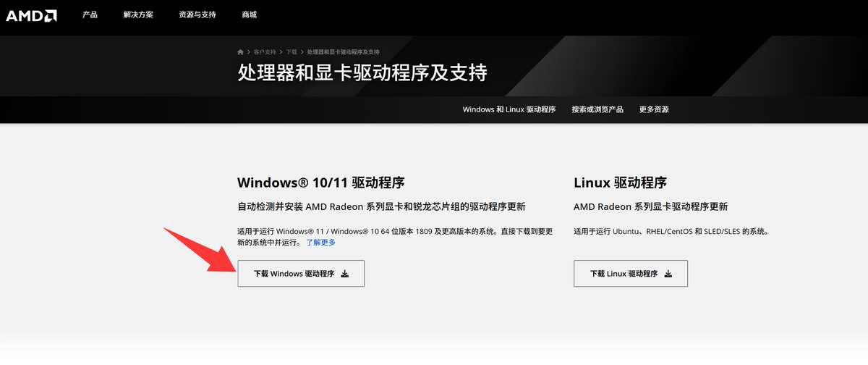Viewport: 868px width, 365px height.
Task: Click the page title 处理器和显卡驱动程序及支持
Action: [362, 73]
